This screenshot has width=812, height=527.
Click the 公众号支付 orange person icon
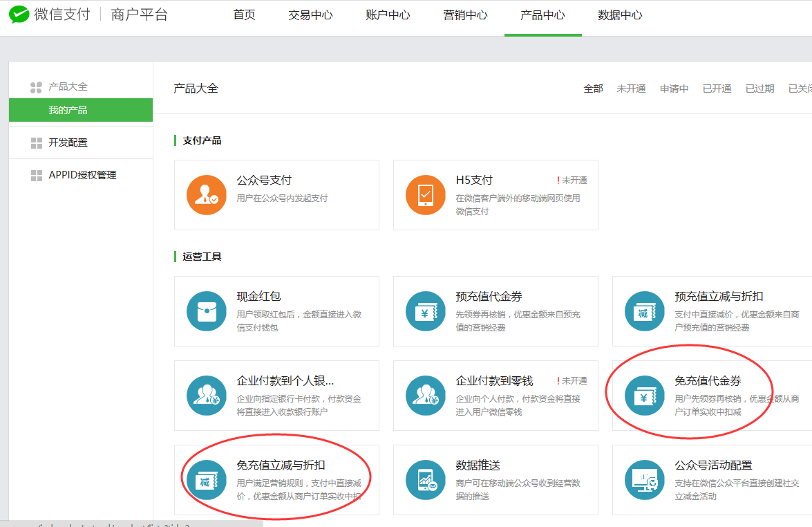[x=207, y=195]
